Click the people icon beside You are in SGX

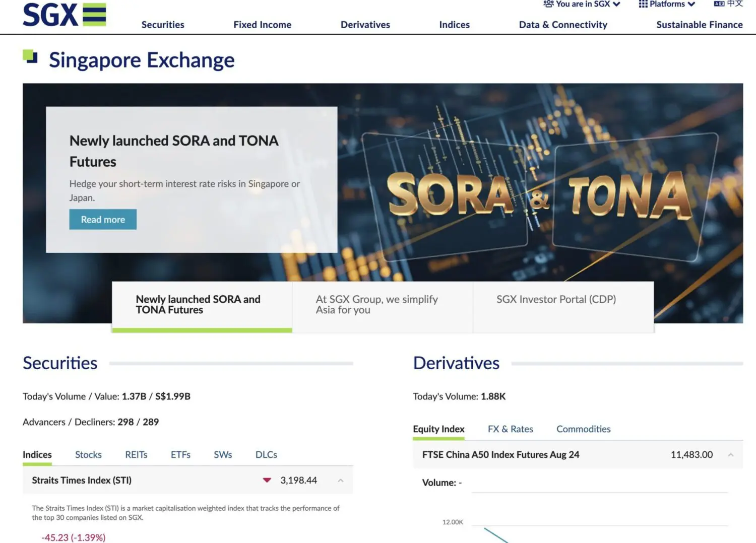coord(548,4)
